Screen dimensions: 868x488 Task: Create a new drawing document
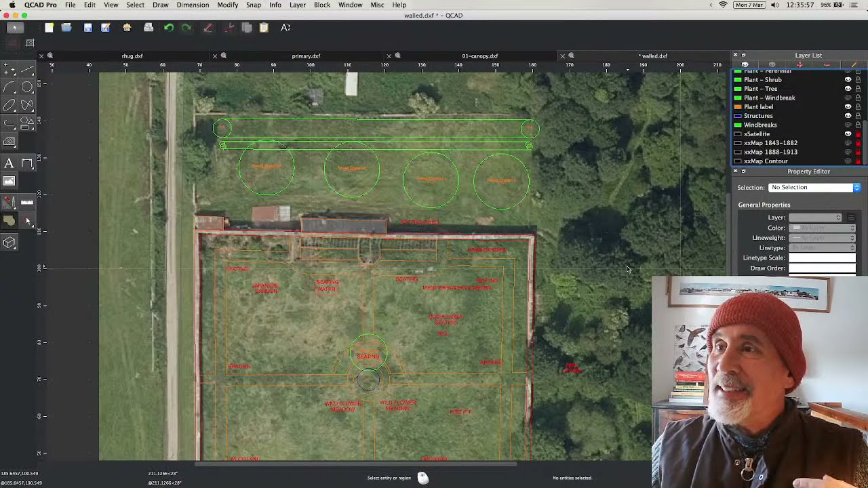pos(49,28)
